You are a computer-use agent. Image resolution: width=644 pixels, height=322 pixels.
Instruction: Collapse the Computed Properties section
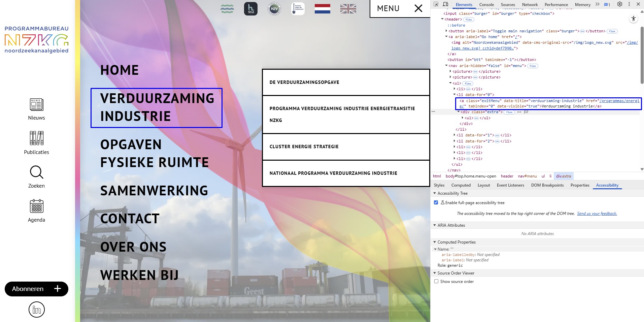pyautogui.click(x=435, y=242)
